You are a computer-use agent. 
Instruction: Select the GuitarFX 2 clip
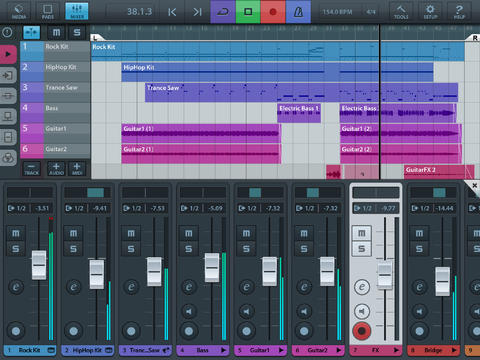(x=439, y=172)
